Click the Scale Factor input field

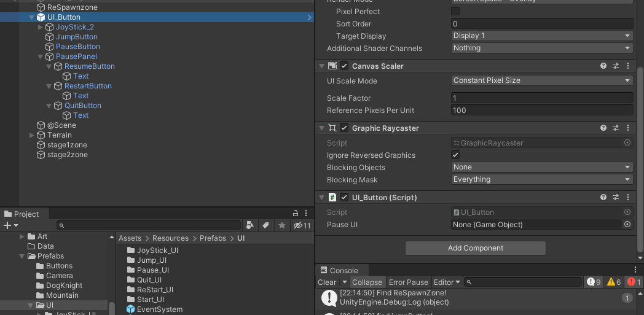[542, 98]
